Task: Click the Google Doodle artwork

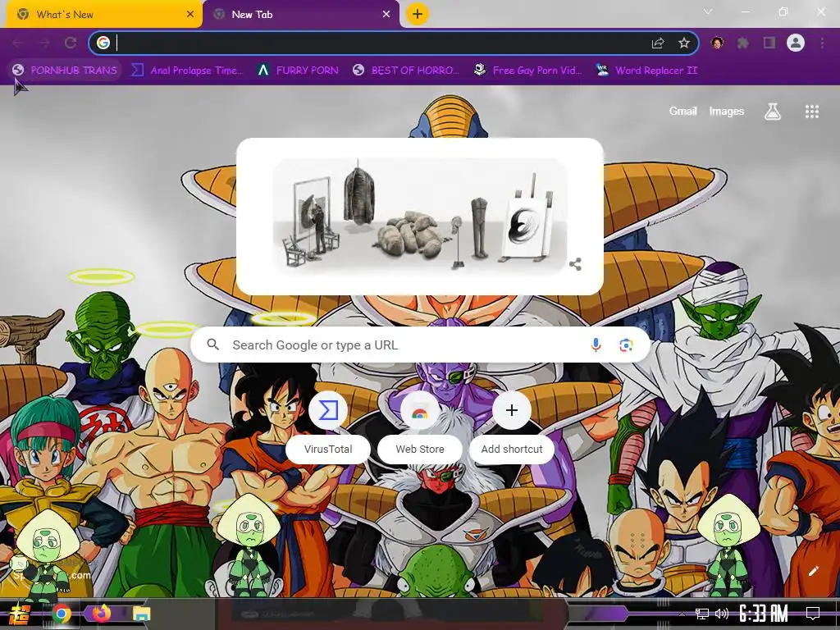Action: pyautogui.click(x=419, y=216)
